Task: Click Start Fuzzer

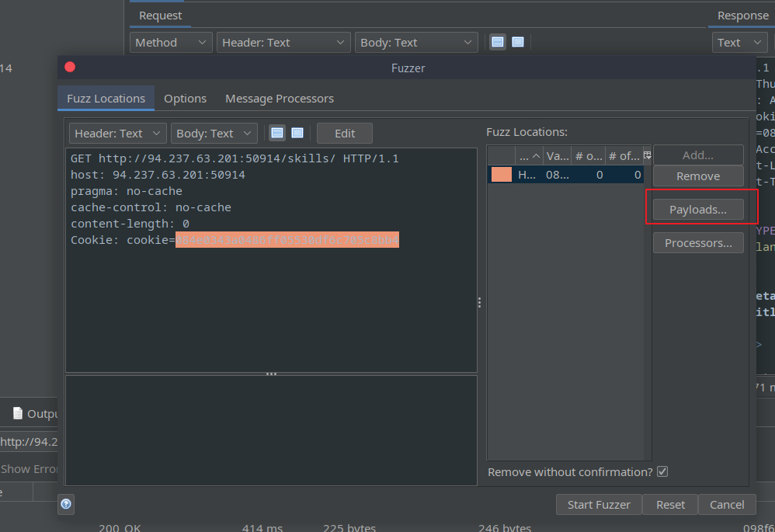Action: coord(599,504)
